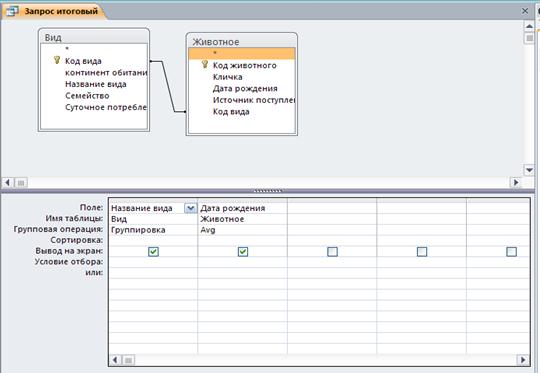Click the table pane horizontal scrollbar thumb
Image resolution: width=540 pixels, height=373 pixels.
tap(21, 183)
